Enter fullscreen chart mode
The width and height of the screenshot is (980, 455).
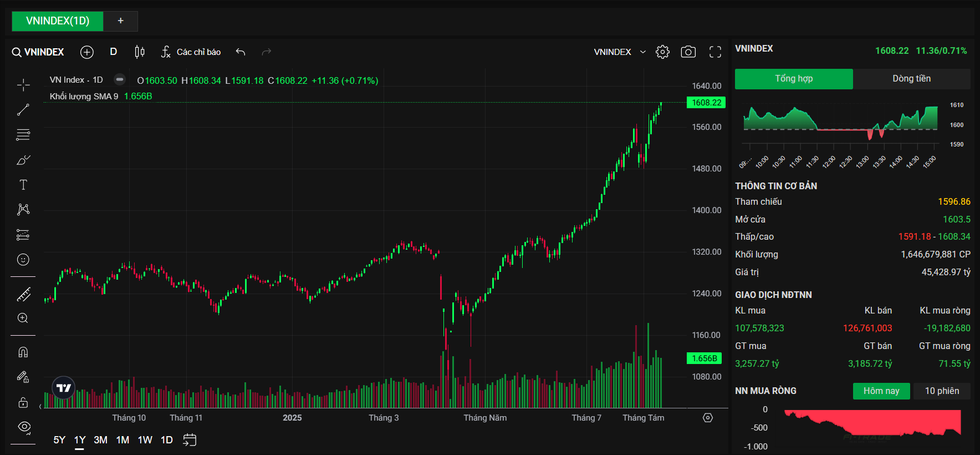click(x=716, y=52)
